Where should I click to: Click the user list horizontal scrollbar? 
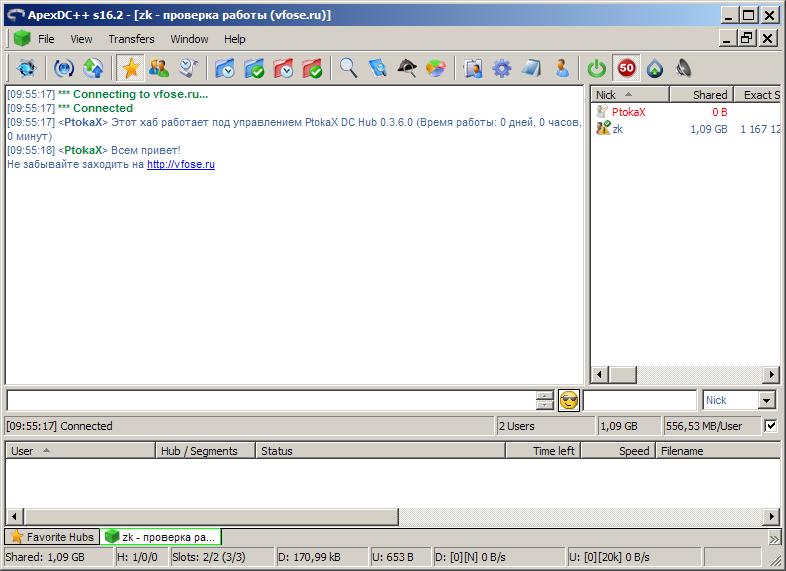click(685, 374)
